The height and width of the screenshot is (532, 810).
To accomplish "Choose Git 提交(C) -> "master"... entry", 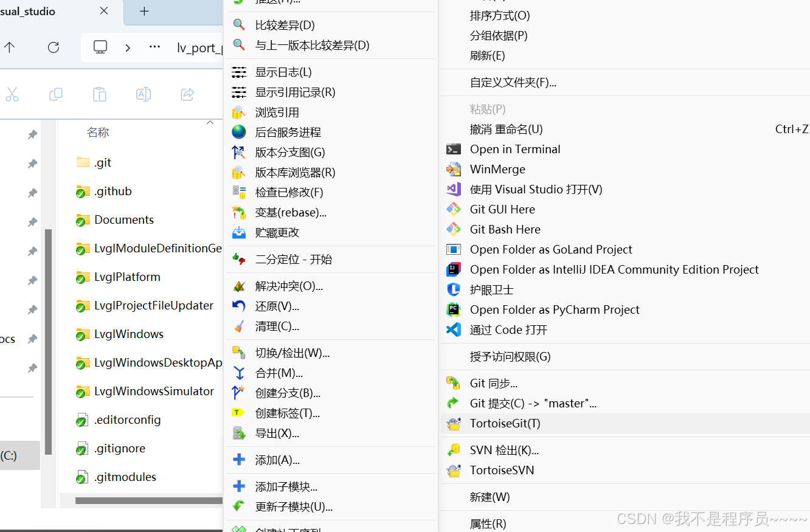I will click(x=625, y=403).
